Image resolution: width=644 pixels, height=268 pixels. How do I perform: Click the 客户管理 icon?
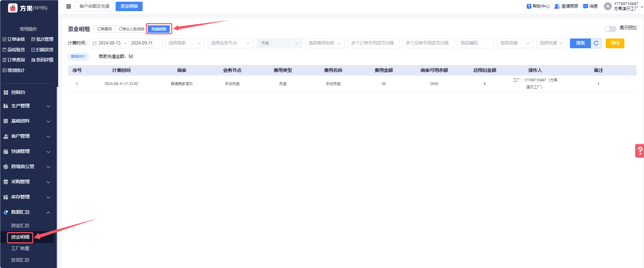click(6, 136)
